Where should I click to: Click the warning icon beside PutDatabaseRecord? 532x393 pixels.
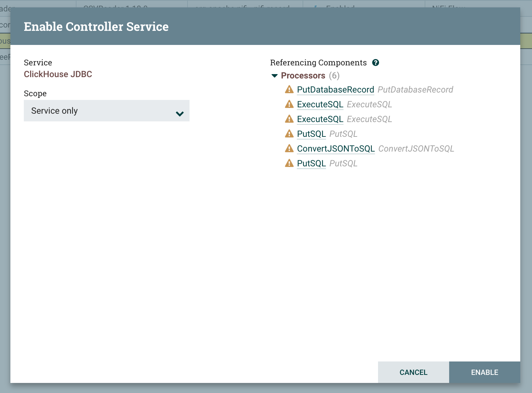pos(289,90)
